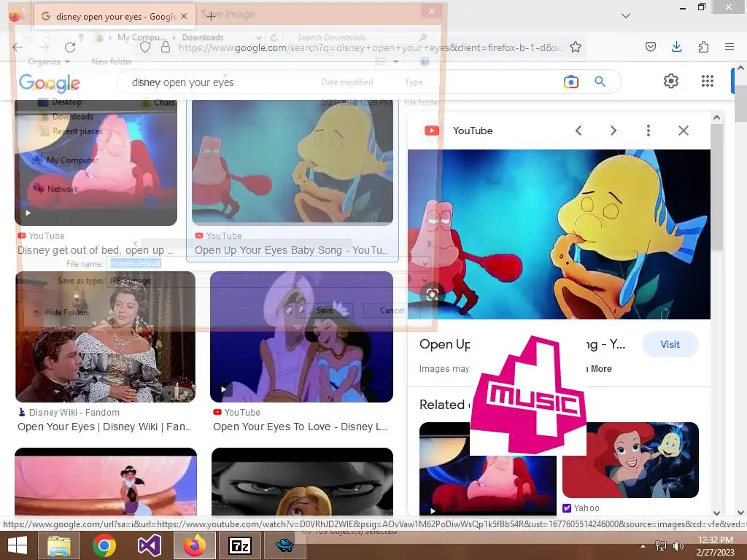This screenshot has height=560, width=747.
Task: Click the Google logo
Action: (50, 82)
